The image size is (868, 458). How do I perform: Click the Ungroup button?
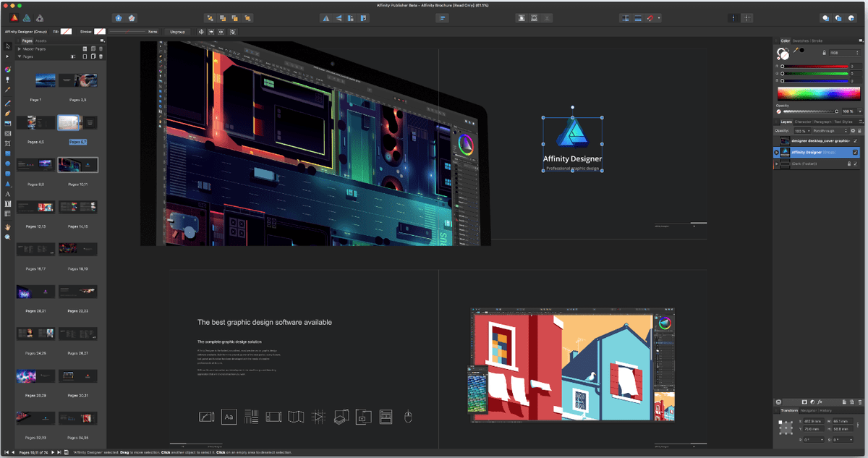point(177,32)
